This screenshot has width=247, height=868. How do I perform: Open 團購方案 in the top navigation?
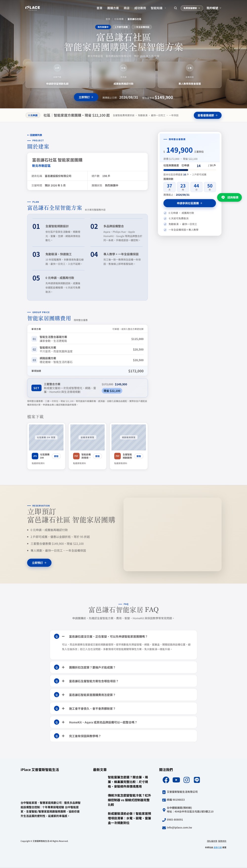click(x=113, y=8)
